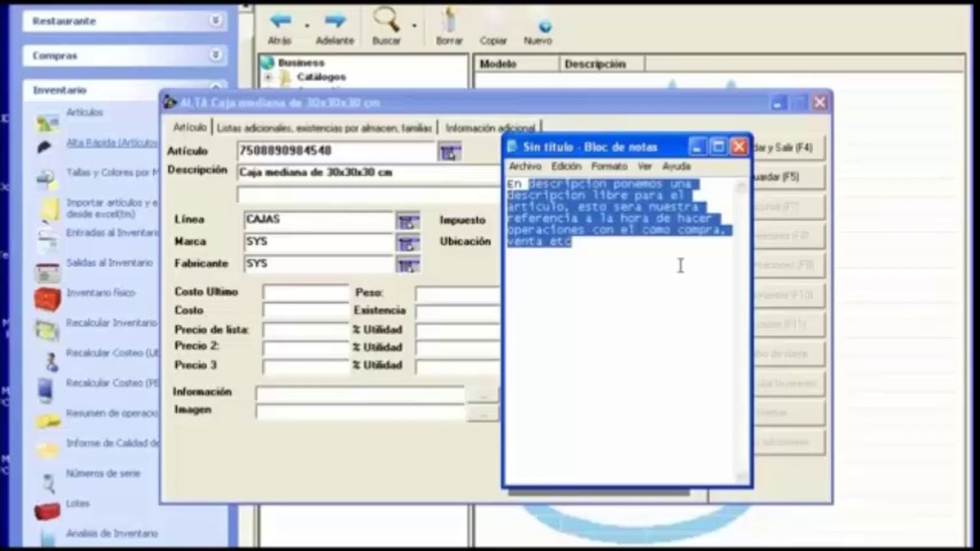The width and height of the screenshot is (980, 551).
Task: Expand the Catálogos tree node
Action: [x=269, y=77]
